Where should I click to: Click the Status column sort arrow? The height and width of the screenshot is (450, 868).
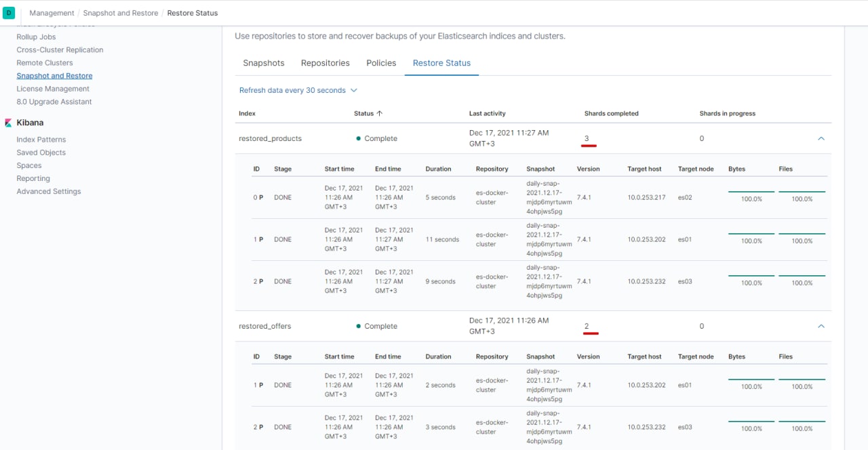pos(379,114)
